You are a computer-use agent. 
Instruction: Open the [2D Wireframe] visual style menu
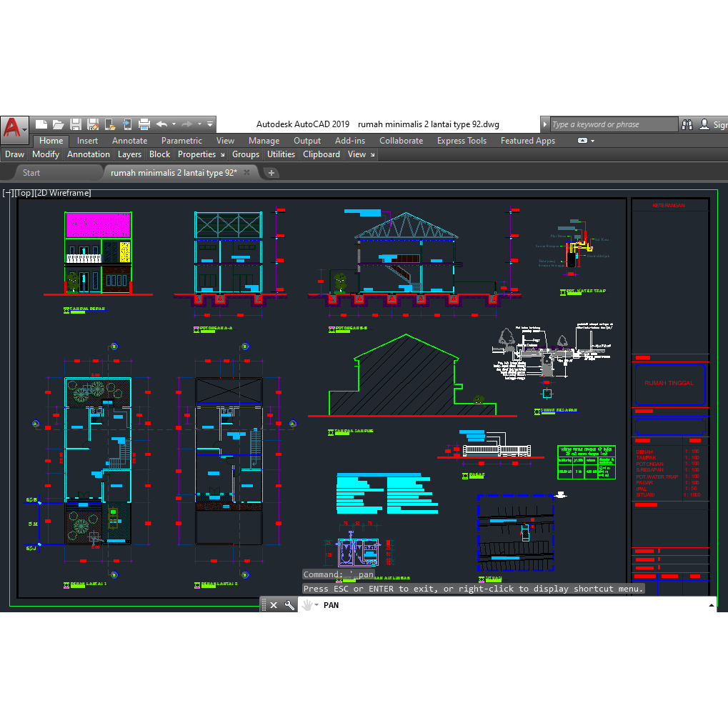pyautogui.click(x=63, y=193)
